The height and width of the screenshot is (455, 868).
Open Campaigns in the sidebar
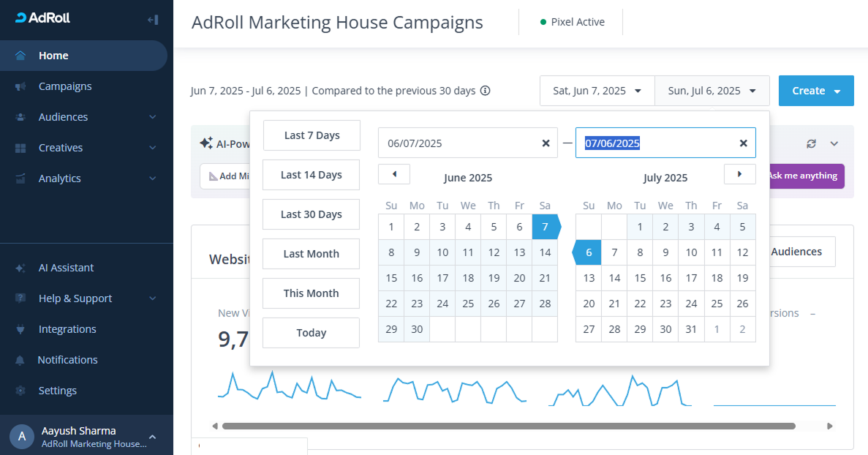point(65,86)
